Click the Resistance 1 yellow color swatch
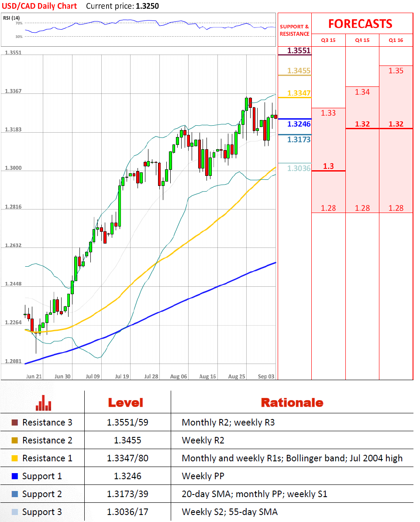This screenshot has width=420, height=522. (x=15, y=458)
